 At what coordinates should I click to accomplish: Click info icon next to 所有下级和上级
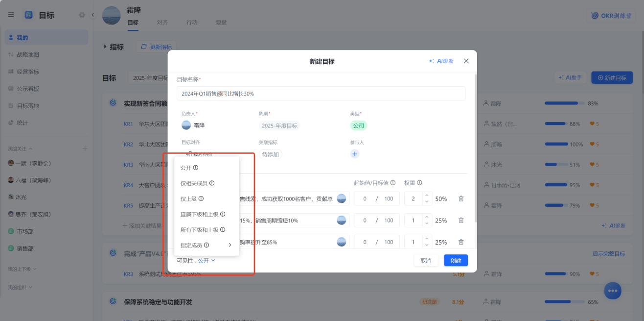(x=223, y=229)
